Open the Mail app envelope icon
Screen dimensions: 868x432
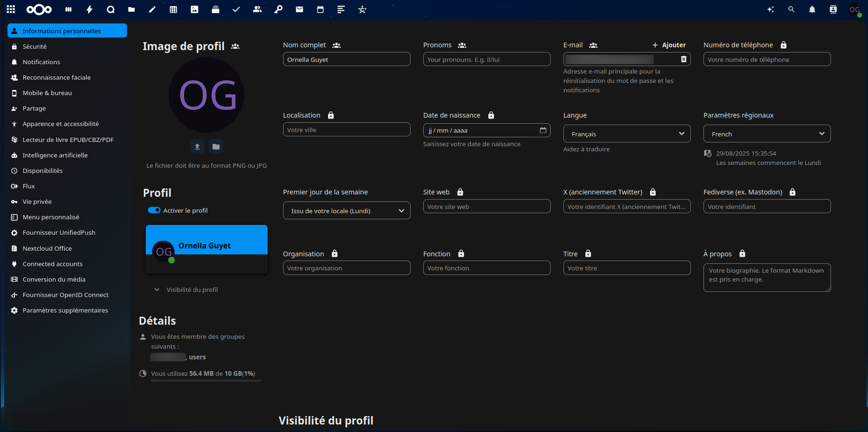(299, 9)
